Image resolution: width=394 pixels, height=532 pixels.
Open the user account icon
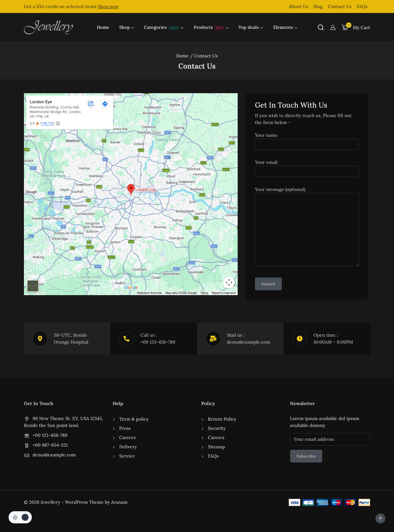pos(333,27)
